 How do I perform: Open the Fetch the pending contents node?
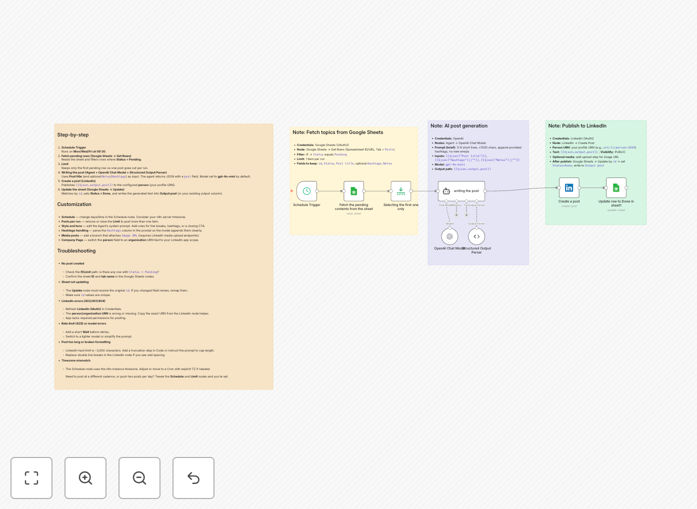click(x=354, y=191)
